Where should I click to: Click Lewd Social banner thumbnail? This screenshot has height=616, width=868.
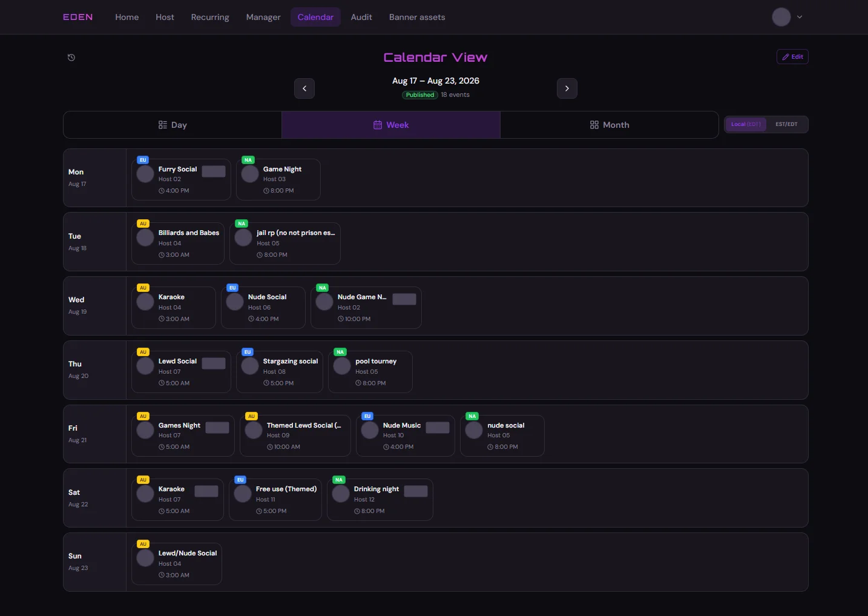(x=214, y=363)
